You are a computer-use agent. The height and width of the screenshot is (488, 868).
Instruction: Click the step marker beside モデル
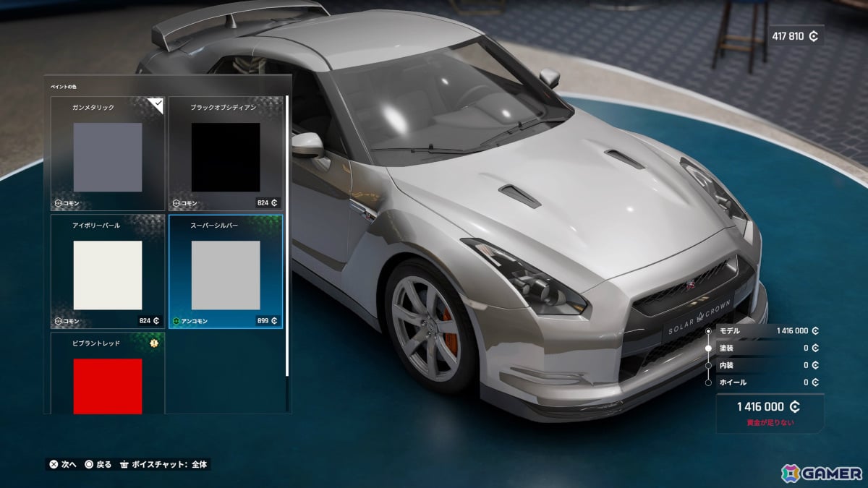[708, 331]
